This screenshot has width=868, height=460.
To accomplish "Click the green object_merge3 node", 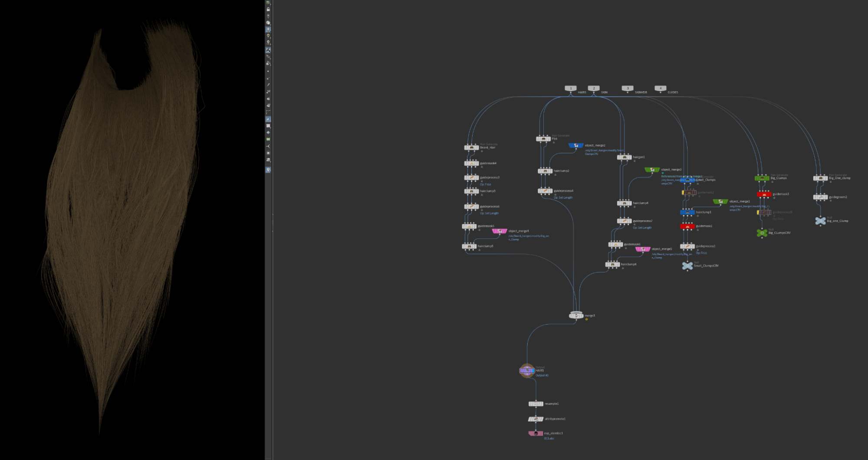I will (652, 170).
